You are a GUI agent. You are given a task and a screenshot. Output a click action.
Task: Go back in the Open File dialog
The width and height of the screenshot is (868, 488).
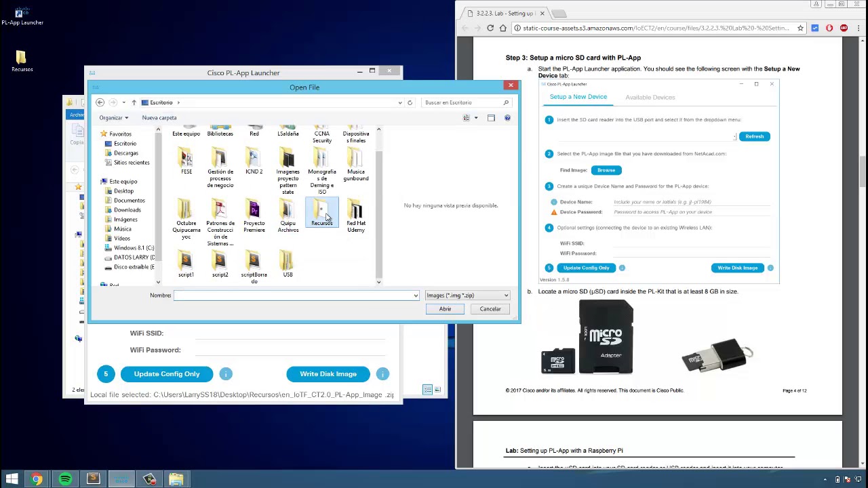tap(100, 102)
